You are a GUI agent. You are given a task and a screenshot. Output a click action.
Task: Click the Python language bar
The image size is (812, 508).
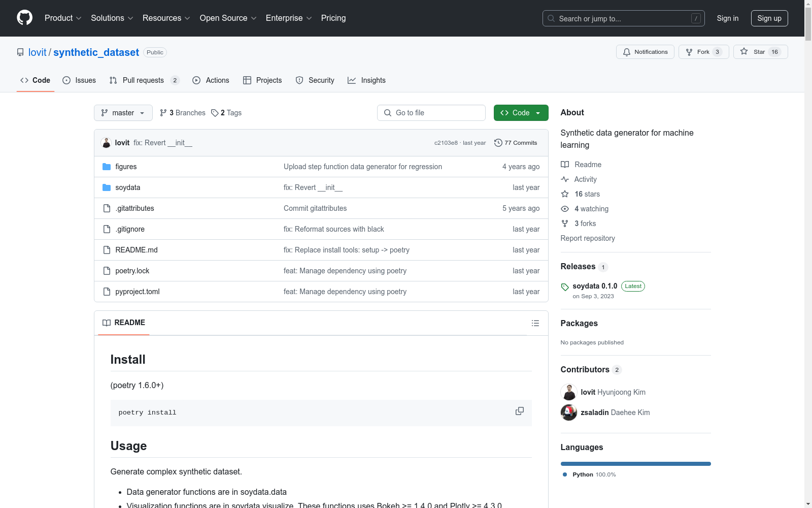635,464
